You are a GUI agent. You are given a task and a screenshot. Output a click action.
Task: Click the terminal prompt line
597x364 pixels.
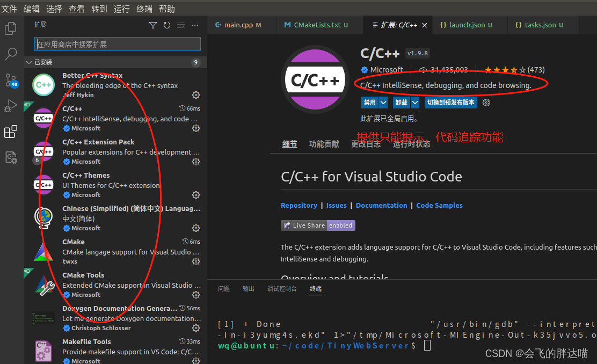pyautogui.click(x=324, y=346)
